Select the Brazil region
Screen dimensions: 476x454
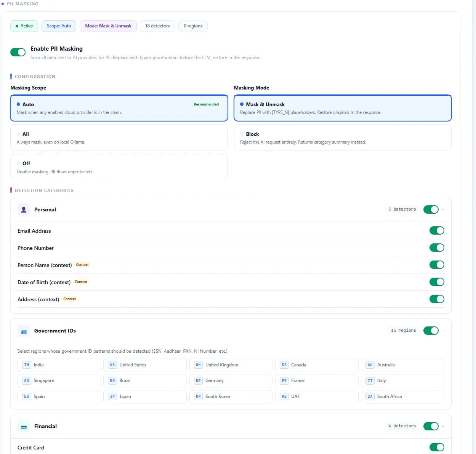145,380
